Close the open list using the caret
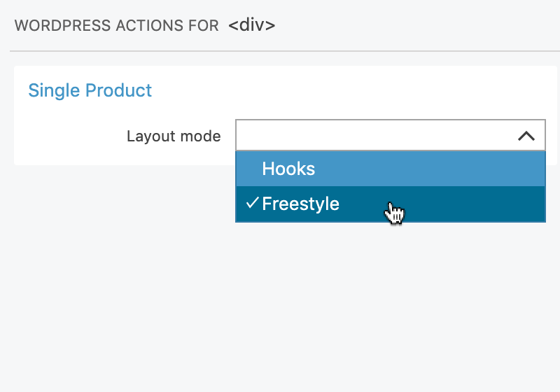The image size is (560, 392). [526, 136]
